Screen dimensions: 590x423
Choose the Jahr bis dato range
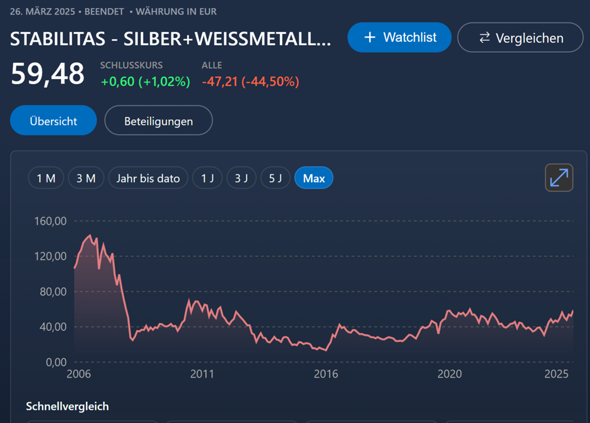[x=148, y=178]
